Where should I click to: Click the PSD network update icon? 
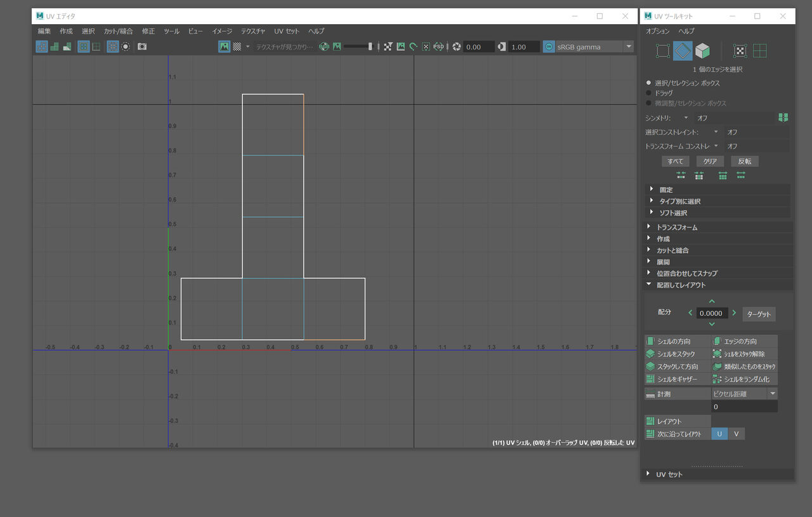coord(438,46)
